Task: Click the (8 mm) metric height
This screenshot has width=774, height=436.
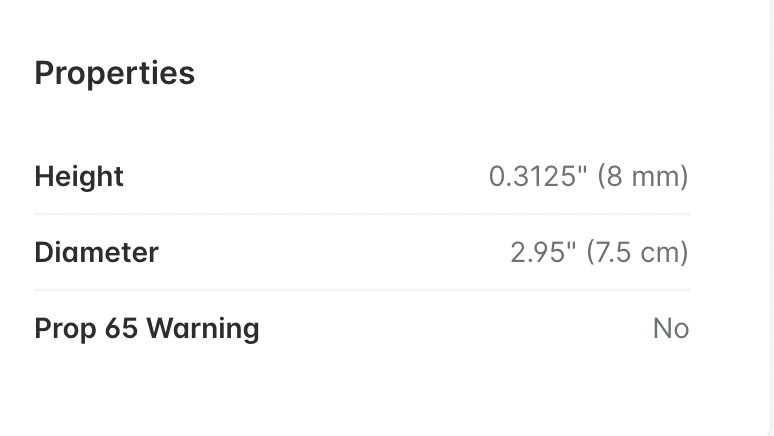Action: (x=643, y=176)
